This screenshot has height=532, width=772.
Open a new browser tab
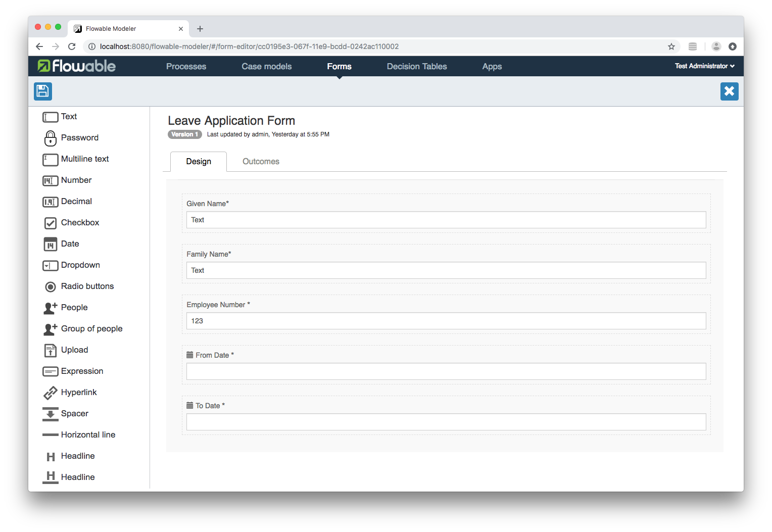[x=200, y=29]
